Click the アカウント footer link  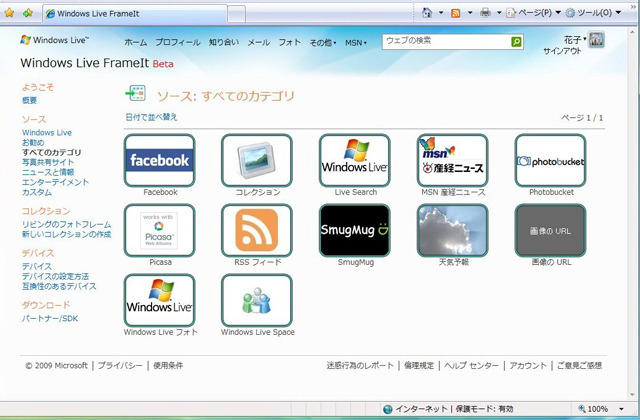coord(528,365)
